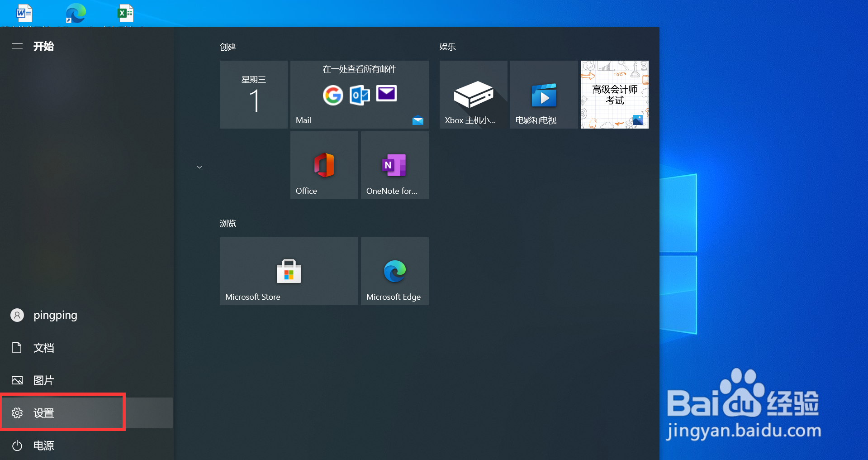Open the calendar tile showing 星期三 1
Image resolution: width=868 pixels, height=460 pixels.
point(254,95)
